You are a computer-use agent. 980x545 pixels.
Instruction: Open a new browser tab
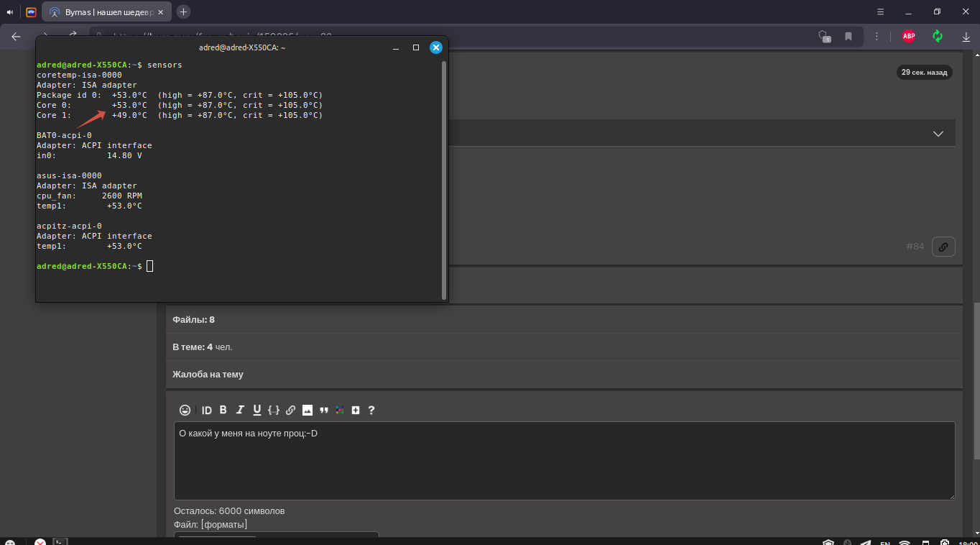tap(183, 12)
